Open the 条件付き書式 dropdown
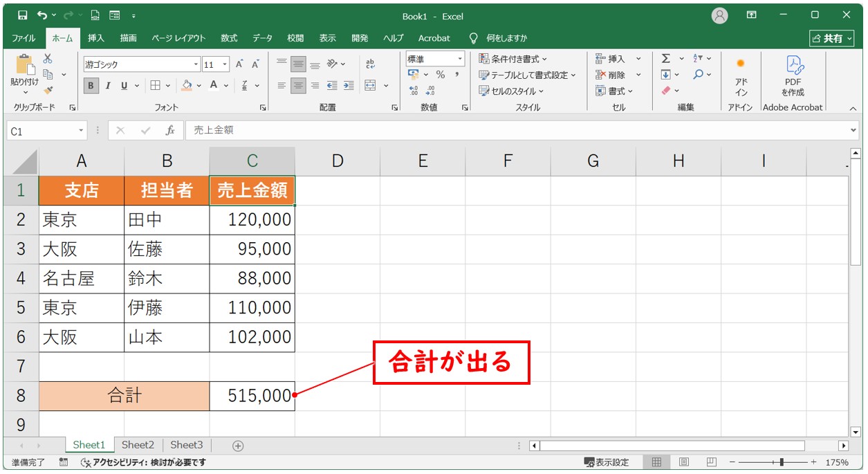The height and width of the screenshot is (474, 868). click(513, 59)
